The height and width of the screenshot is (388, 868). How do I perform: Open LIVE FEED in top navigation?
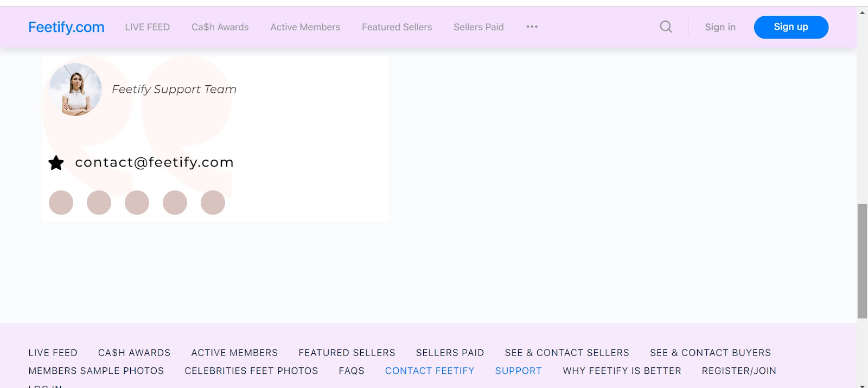coord(148,27)
